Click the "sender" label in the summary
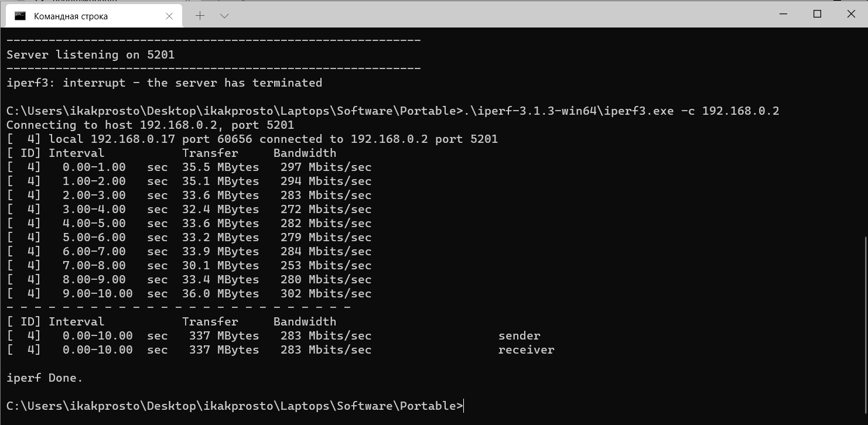The height and width of the screenshot is (425, 868). pos(519,336)
